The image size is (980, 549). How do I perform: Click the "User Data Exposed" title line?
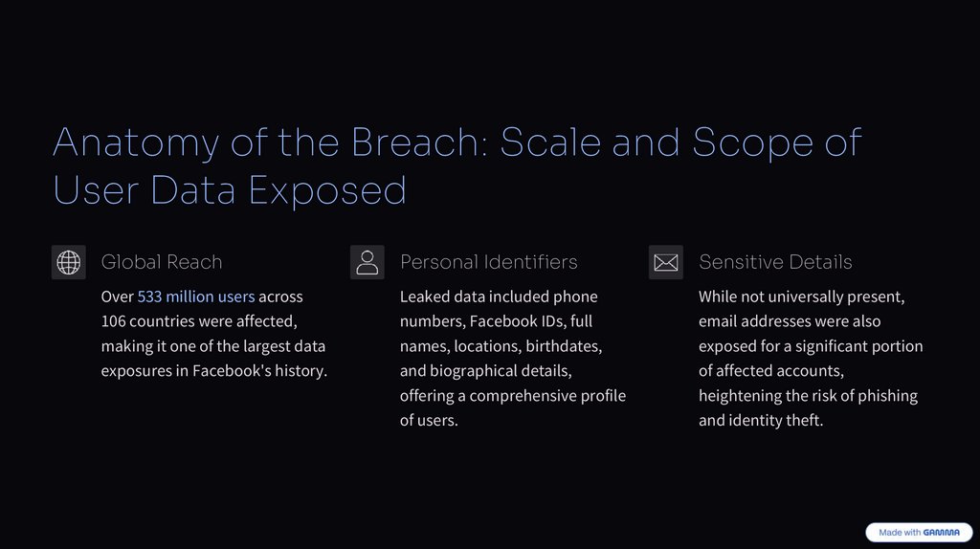(230, 190)
